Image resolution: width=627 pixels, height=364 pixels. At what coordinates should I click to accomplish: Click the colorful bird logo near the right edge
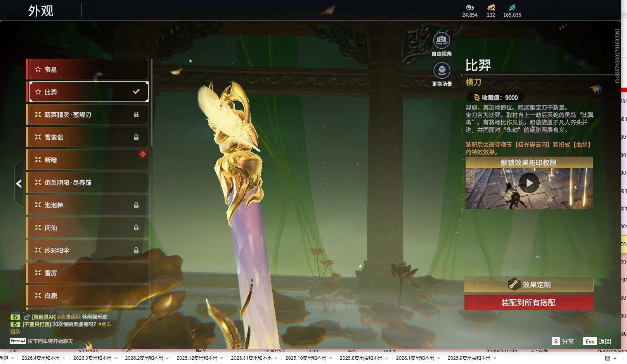pos(596,90)
